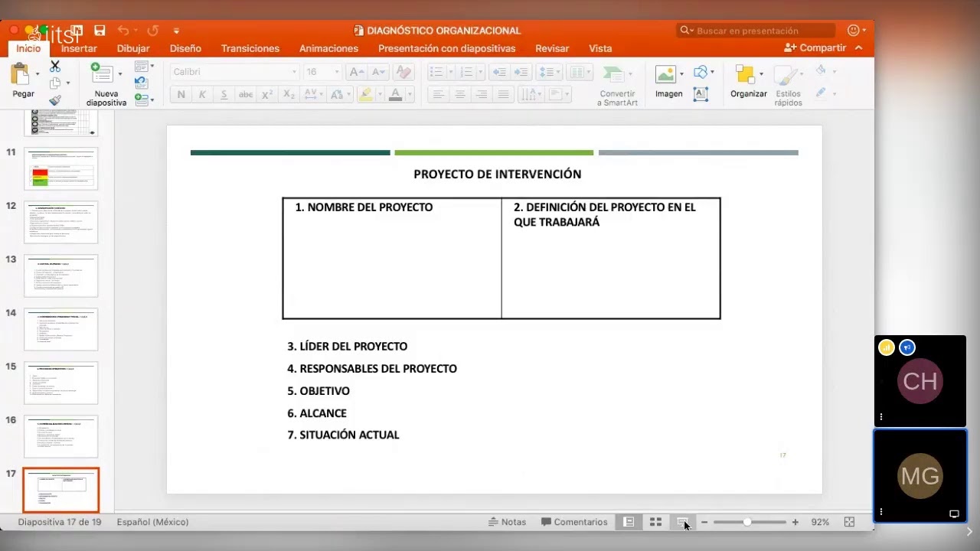Screen dimensions: 980x551
Task: Click the Undo arrow icon
Action: tap(122, 31)
